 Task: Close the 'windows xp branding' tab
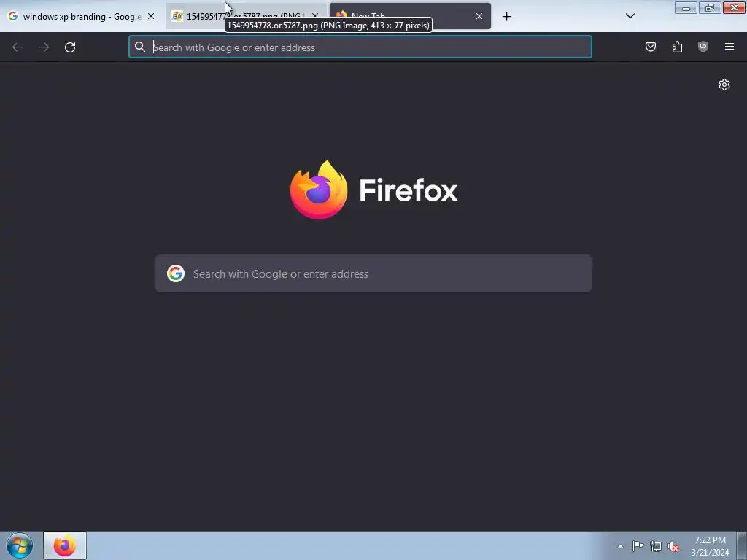coord(151,16)
